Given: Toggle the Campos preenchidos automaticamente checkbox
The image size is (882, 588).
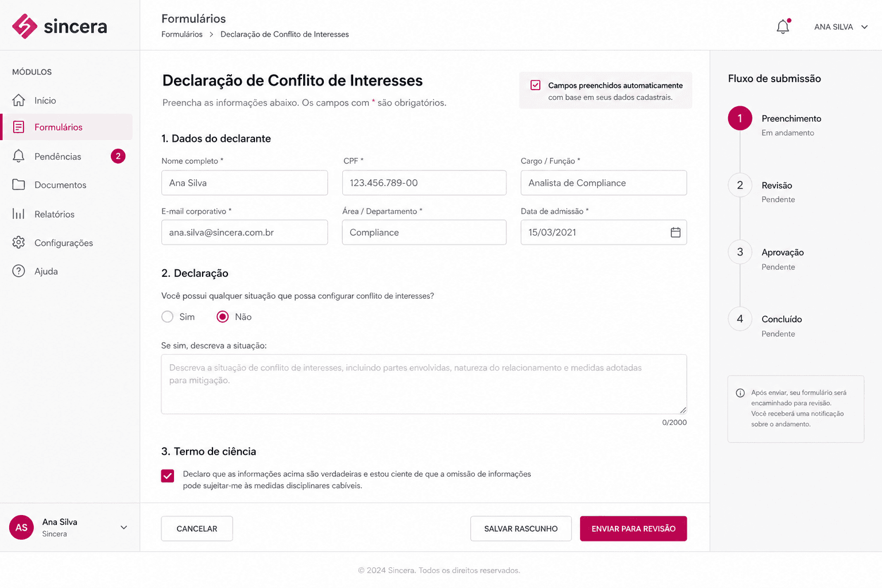Looking at the screenshot, I should click(535, 85).
